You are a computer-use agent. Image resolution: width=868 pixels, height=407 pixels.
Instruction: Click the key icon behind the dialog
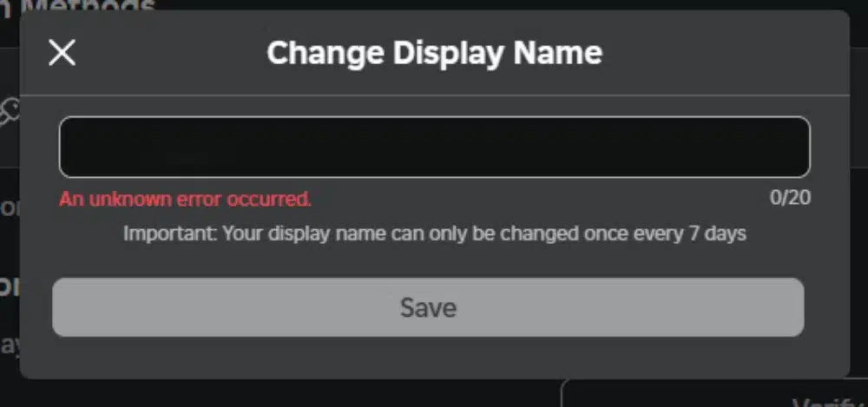(x=9, y=113)
